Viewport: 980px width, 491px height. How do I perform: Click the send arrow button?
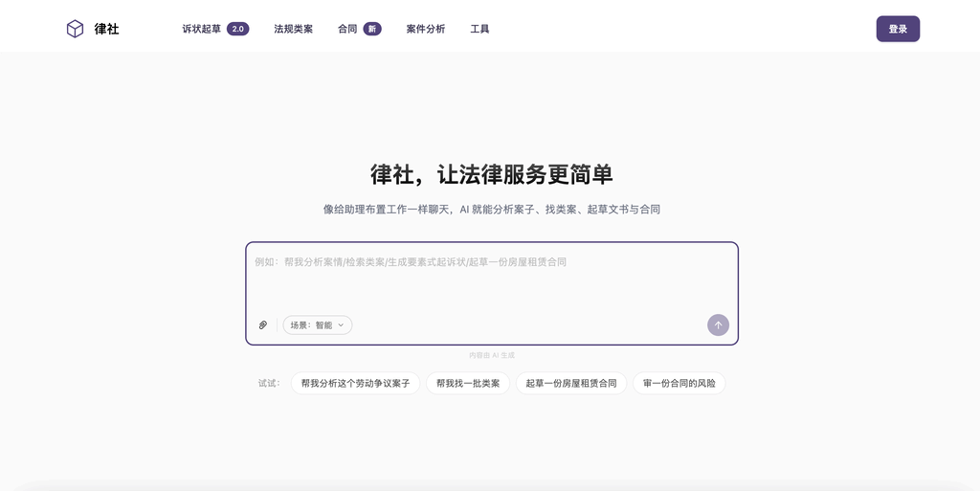point(718,324)
